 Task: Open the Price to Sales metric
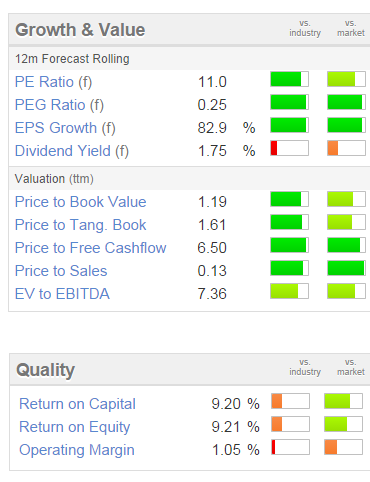[61, 271]
